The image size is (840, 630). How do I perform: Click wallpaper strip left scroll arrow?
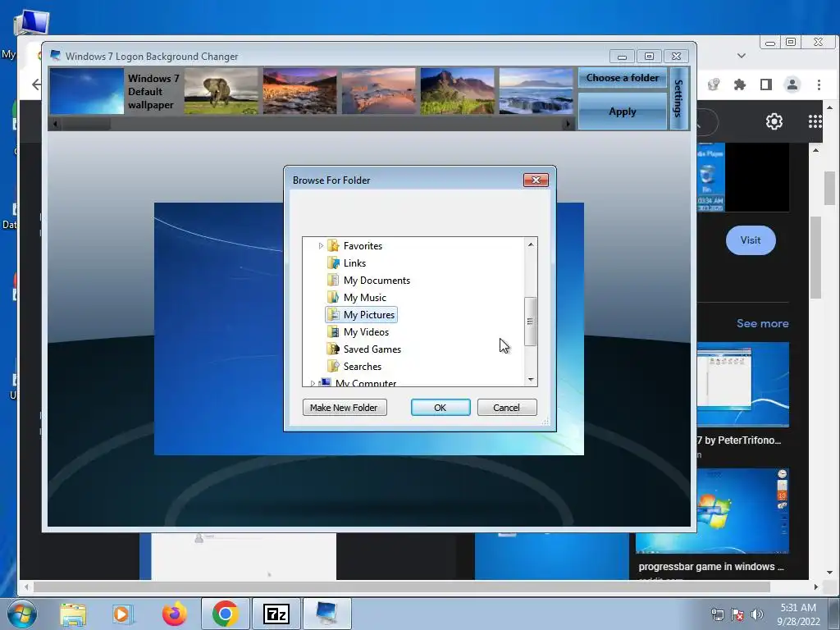point(55,124)
